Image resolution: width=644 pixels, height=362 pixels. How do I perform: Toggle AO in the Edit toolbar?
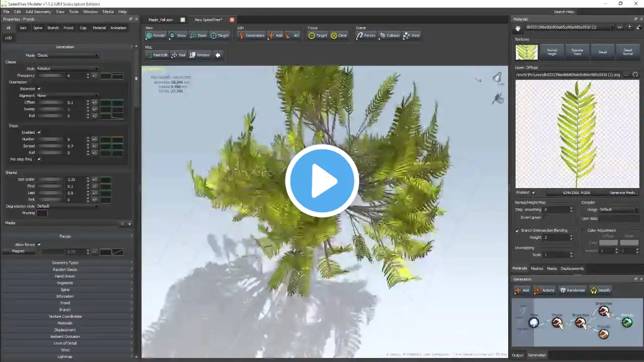[x=289, y=36]
